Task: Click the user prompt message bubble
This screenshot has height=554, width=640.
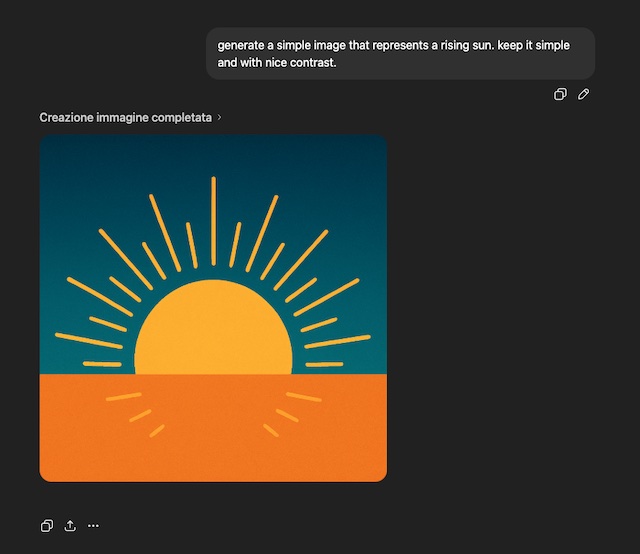Action: (400, 53)
